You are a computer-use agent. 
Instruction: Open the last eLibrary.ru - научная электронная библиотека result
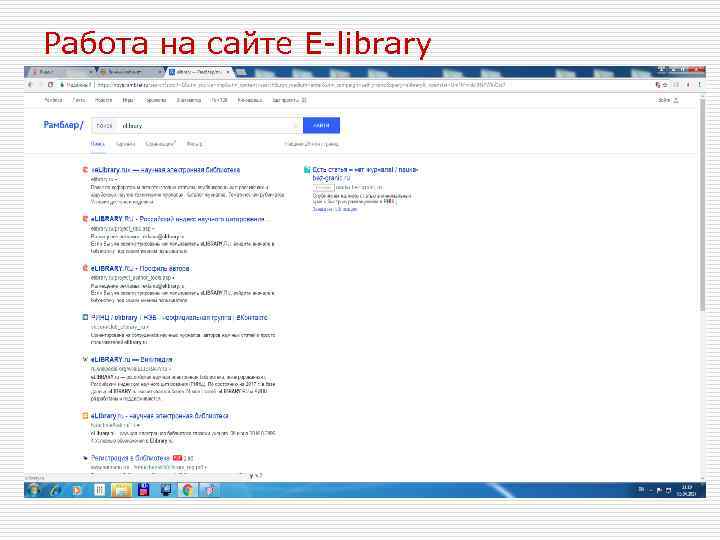[160, 416]
